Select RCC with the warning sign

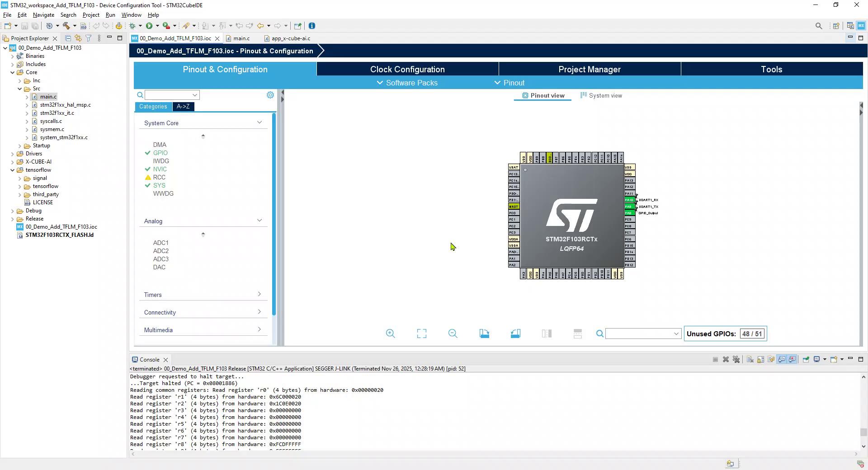pyautogui.click(x=159, y=177)
